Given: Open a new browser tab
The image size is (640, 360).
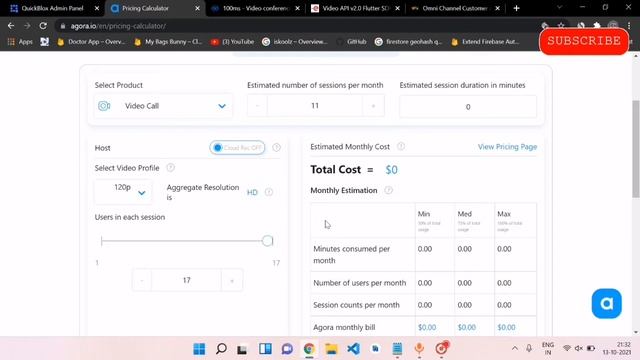Looking at the screenshot, I should 516,8.
